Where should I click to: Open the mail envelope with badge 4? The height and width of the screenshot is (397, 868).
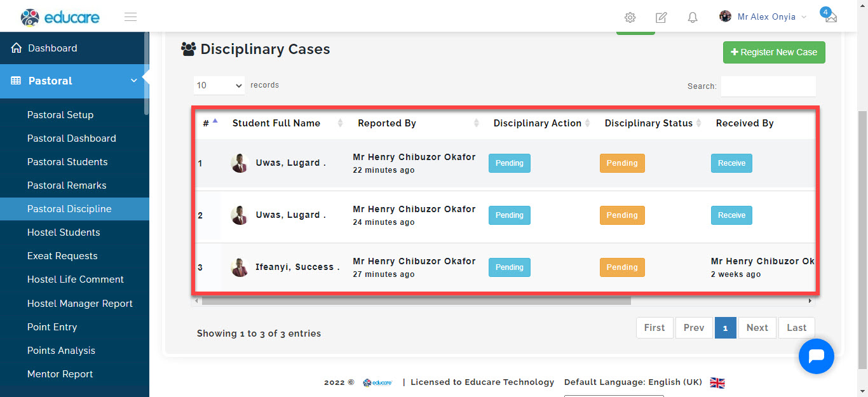pos(829,16)
